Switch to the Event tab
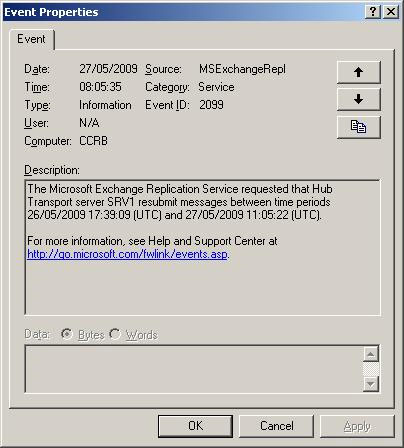 pos(31,39)
